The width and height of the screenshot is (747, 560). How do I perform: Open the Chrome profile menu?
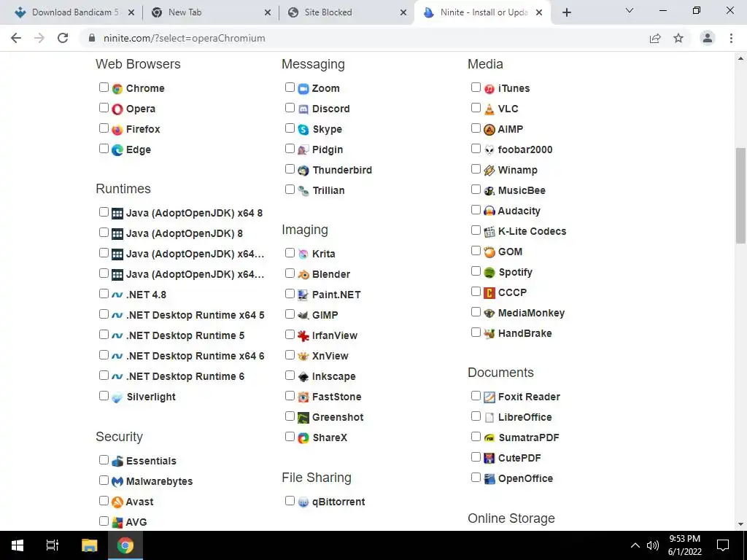tap(708, 38)
